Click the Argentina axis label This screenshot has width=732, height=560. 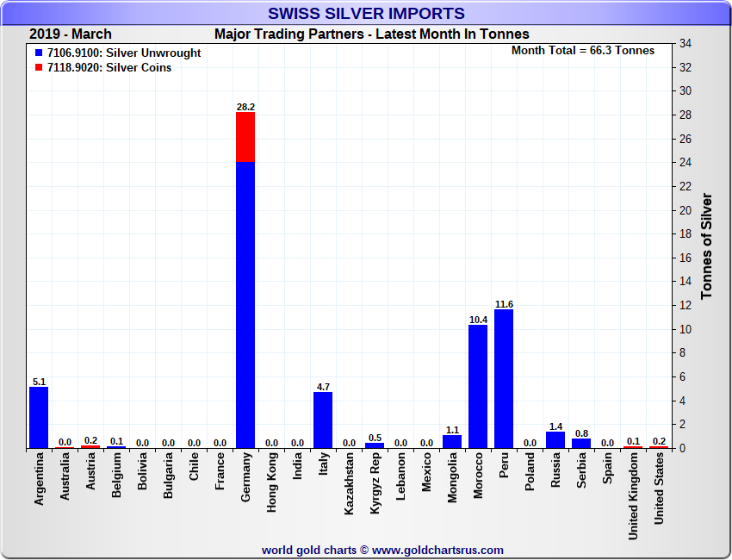click(39, 479)
